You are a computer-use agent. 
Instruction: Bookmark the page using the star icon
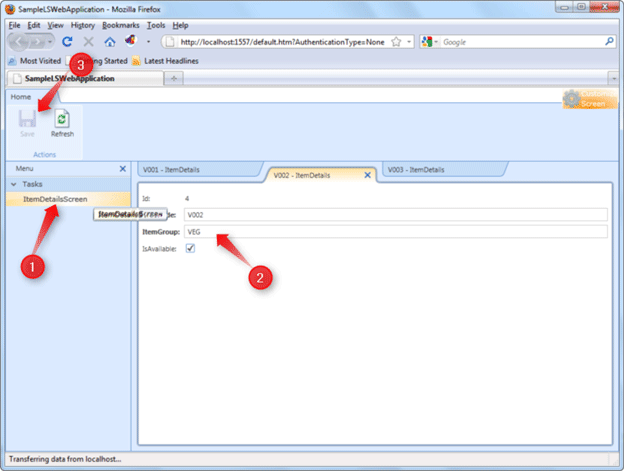pyautogui.click(x=396, y=42)
